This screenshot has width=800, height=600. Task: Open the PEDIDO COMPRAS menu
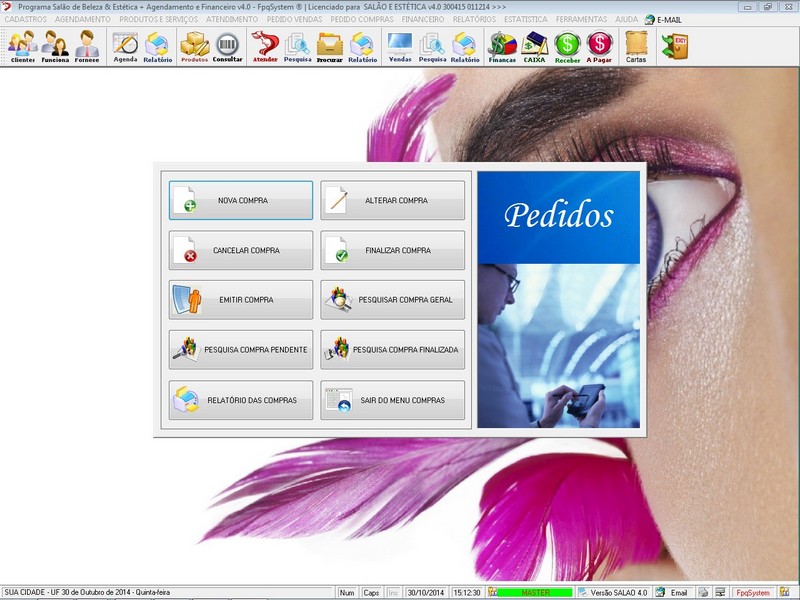click(362, 19)
